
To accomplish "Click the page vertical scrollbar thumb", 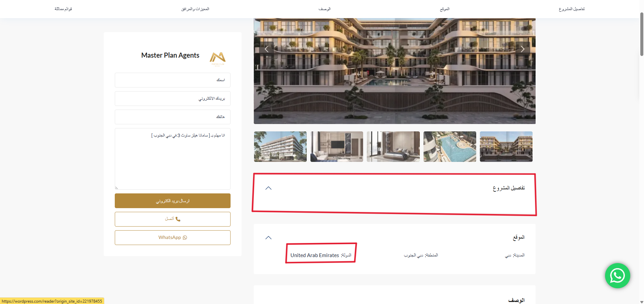I will pos(642,34).
